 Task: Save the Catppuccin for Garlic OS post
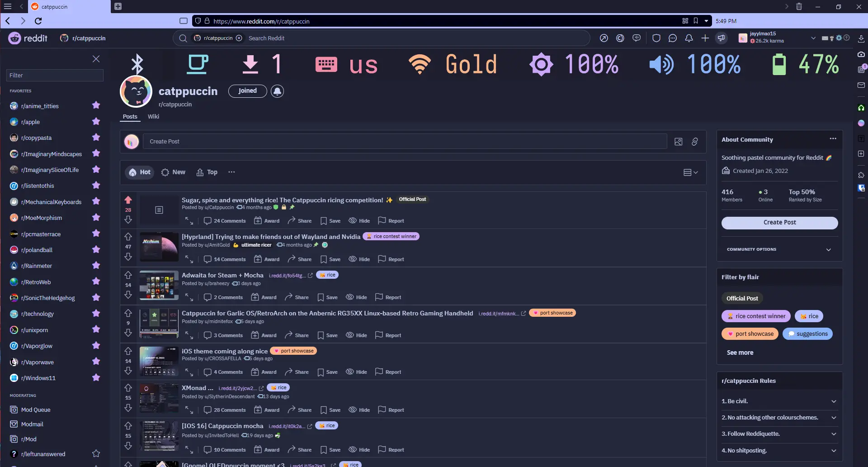point(328,335)
